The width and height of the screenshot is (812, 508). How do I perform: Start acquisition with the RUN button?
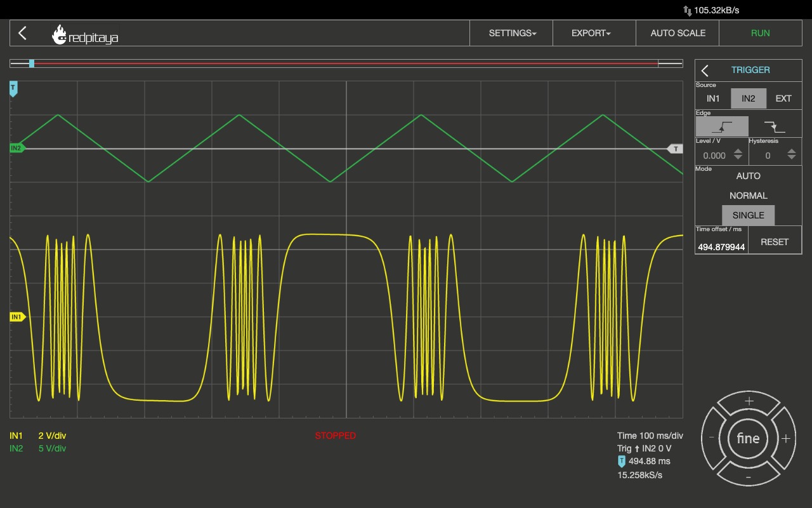click(x=760, y=33)
